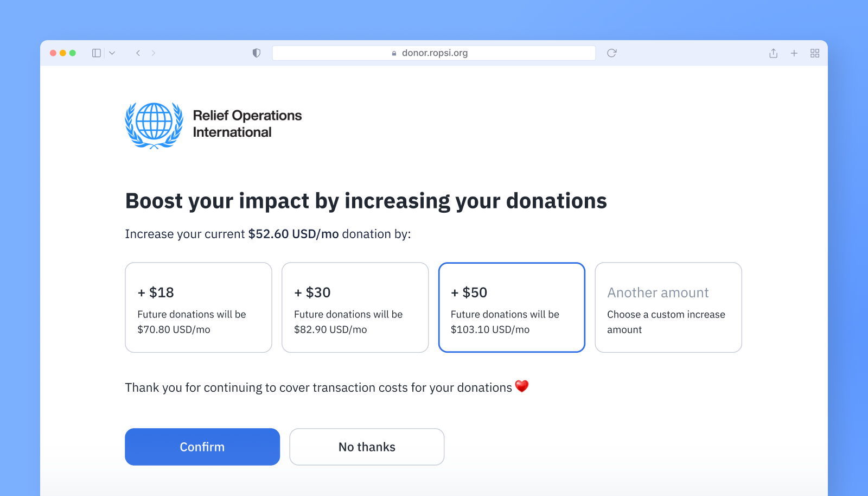Open the Share icon in toolbar
The image size is (868, 496).
[774, 53]
